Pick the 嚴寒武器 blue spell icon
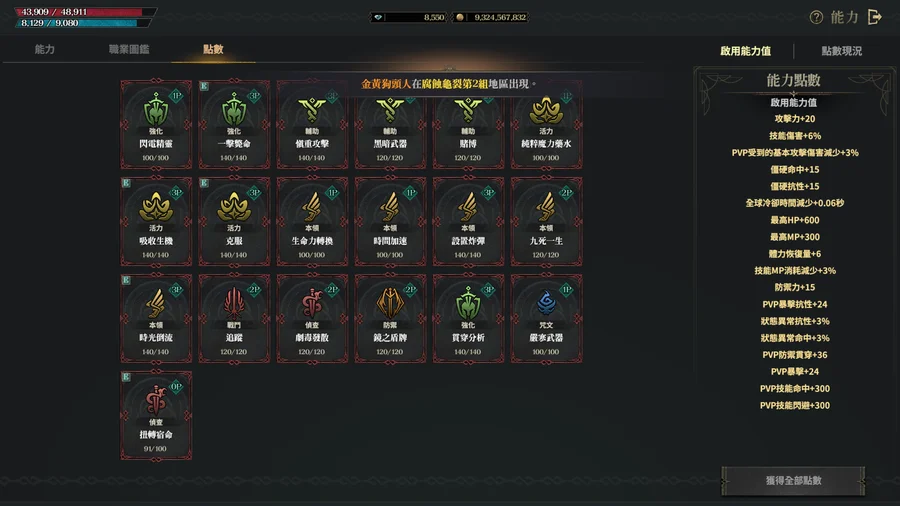Screen dimensions: 900x506 [x=546, y=303]
